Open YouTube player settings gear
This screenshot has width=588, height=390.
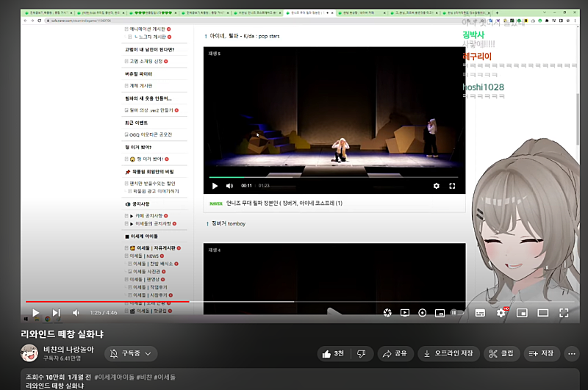pos(501,312)
